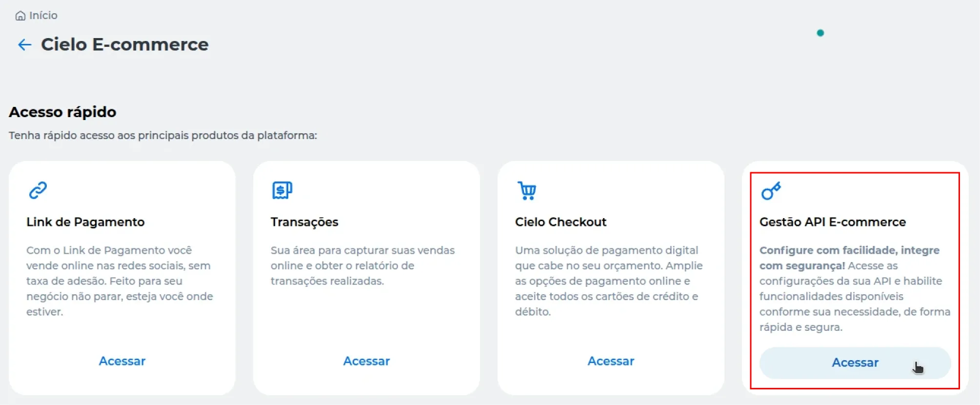Click the Gestão API E-commerce title
This screenshot has height=405, width=980.
pyautogui.click(x=833, y=222)
